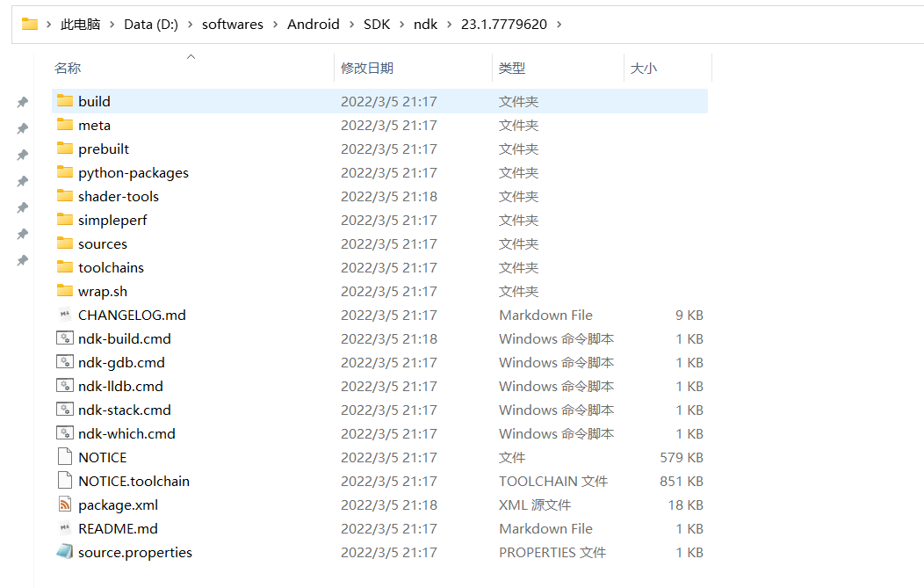Screen dimensions: 924x588
Task: Select the wrap.sh folder icon
Action: tap(65, 291)
